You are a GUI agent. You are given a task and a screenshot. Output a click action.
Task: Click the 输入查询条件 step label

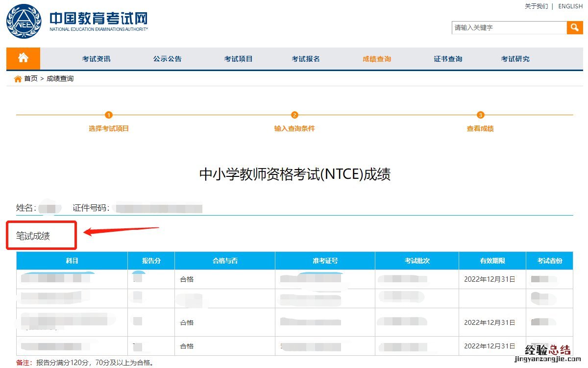click(294, 128)
